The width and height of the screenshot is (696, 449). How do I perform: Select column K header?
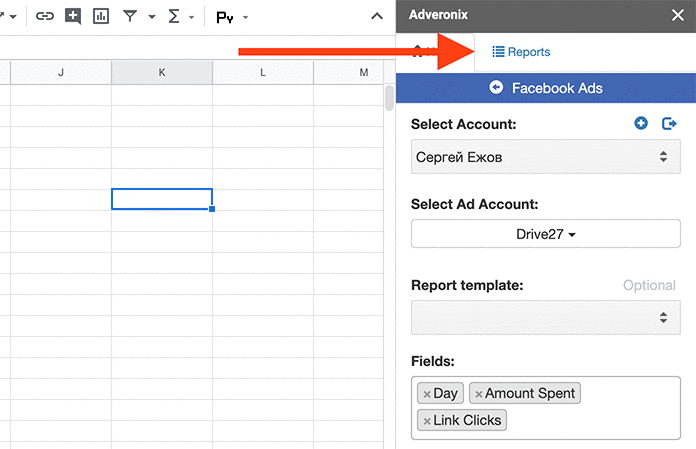click(x=162, y=72)
